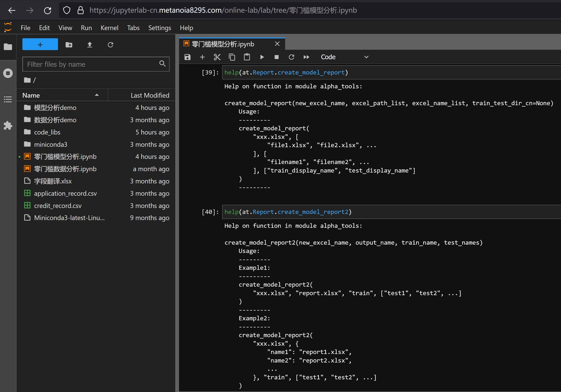
Task: Click the blue new launcher button
Action: tap(40, 45)
